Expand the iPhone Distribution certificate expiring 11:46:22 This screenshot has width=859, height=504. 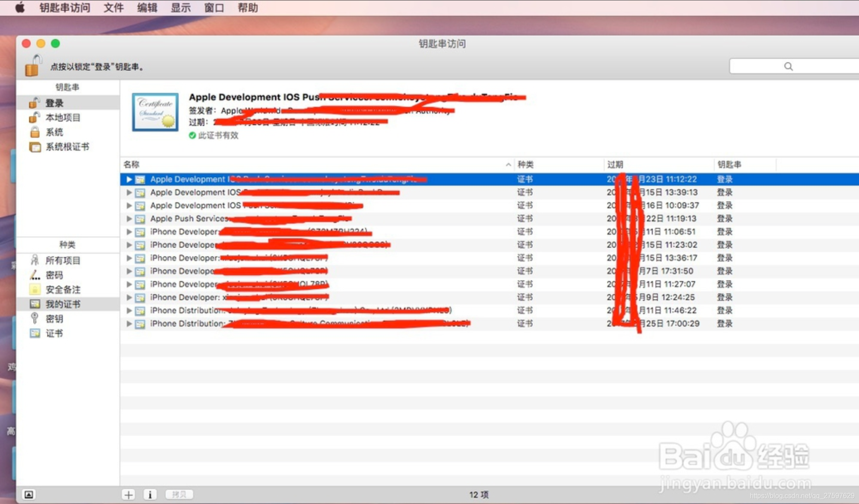click(x=129, y=310)
